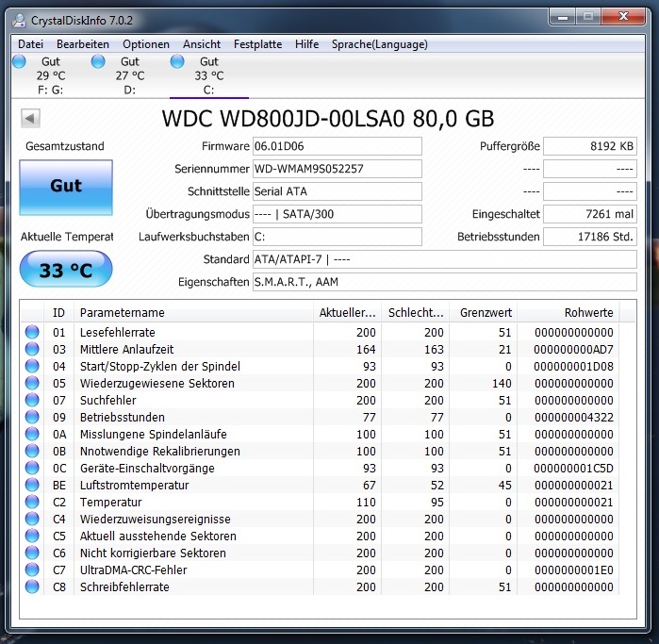Image resolution: width=659 pixels, height=644 pixels.
Task: Click raw value 000000000AD7
Action: point(574,349)
